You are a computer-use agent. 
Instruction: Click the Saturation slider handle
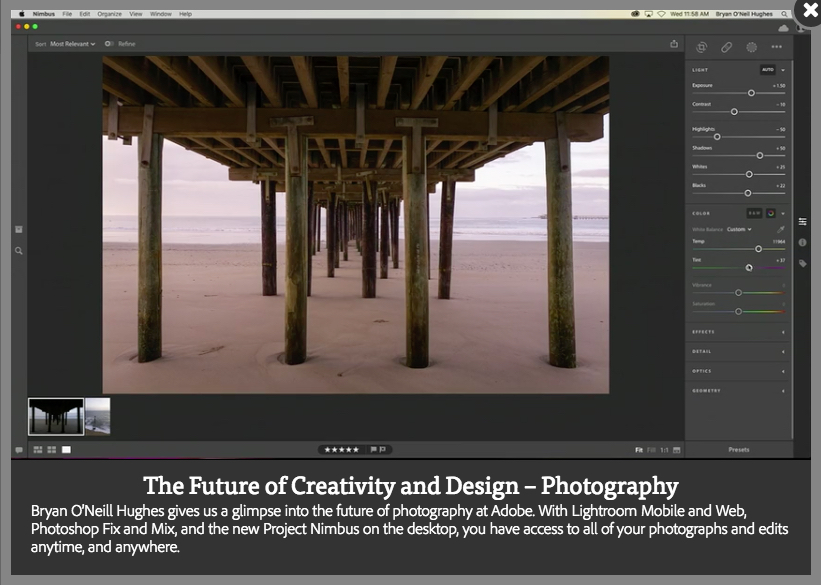click(x=739, y=312)
